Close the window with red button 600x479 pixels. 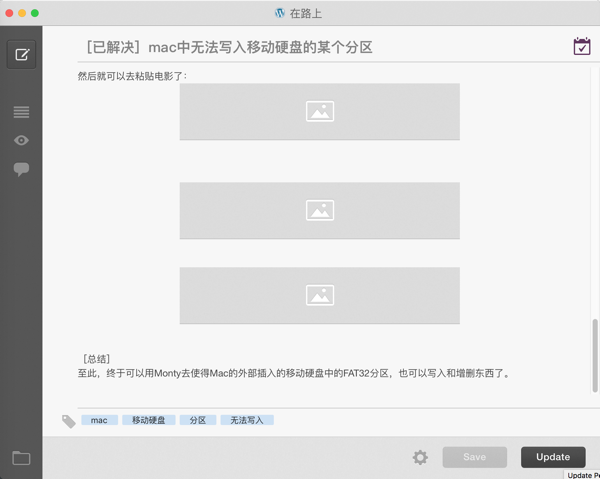pyautogui.click(x=9, y=13)
